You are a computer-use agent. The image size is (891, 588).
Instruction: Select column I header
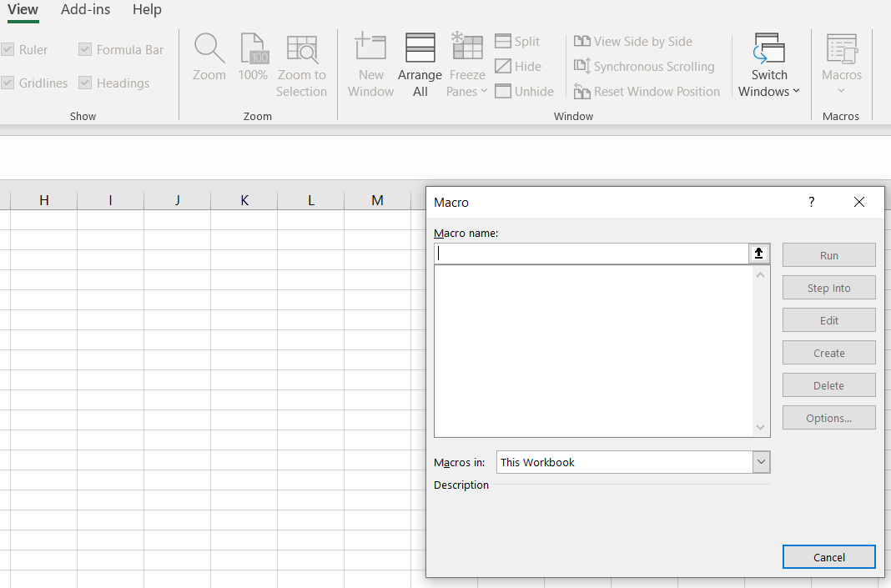click(110, 200)
